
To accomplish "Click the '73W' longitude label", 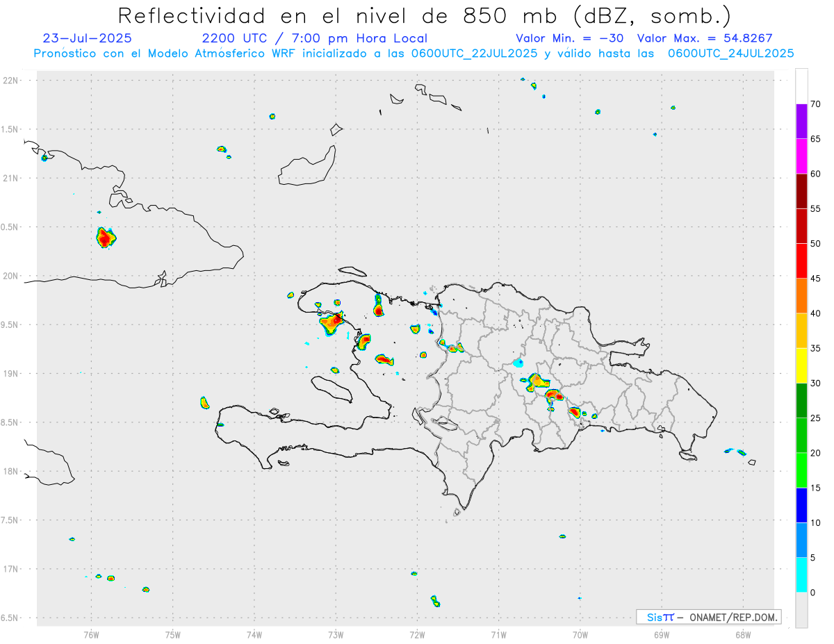I will point(336,634).
